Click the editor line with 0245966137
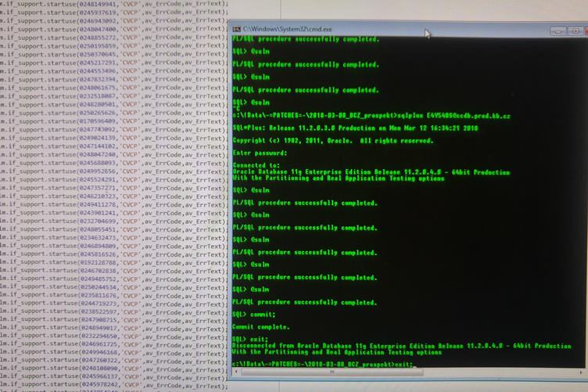 (x=114, y=377)
